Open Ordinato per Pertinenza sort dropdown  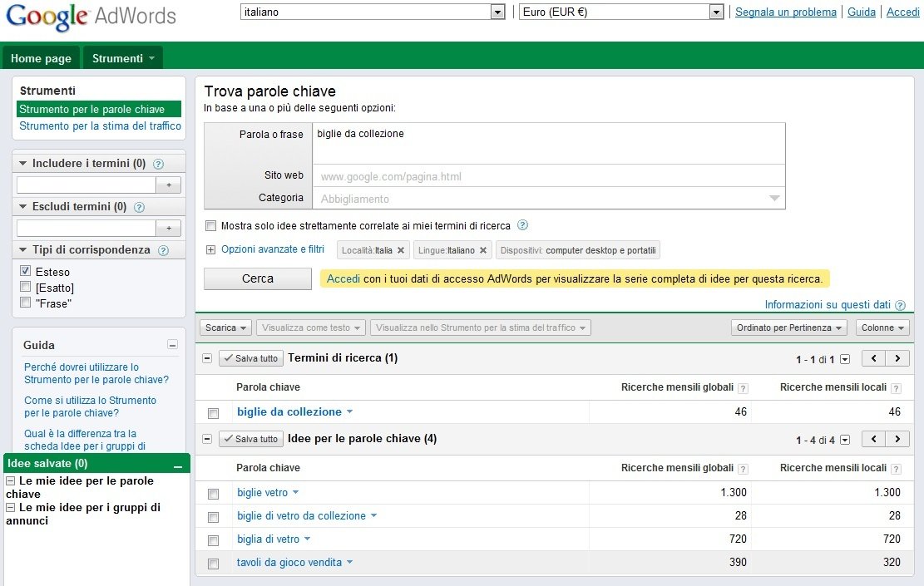click(x=789, y=327)
